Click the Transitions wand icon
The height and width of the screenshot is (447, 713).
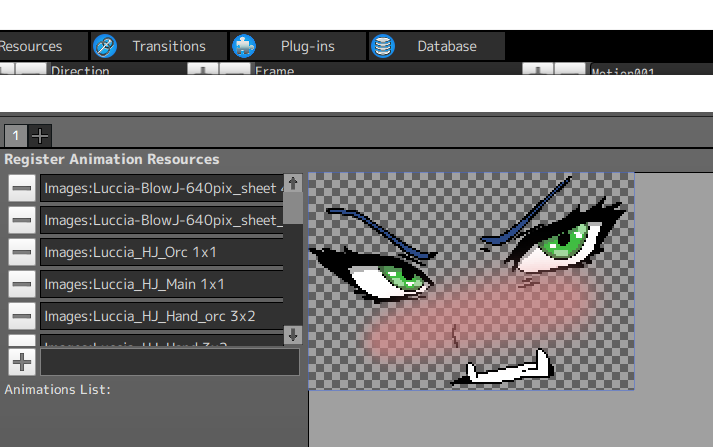pyautogui.click(x=105, y=46)
